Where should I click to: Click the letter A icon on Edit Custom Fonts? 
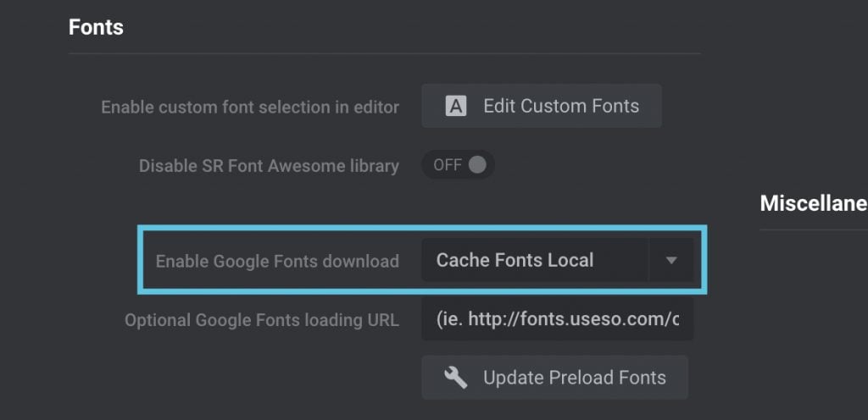click(456, 106)
